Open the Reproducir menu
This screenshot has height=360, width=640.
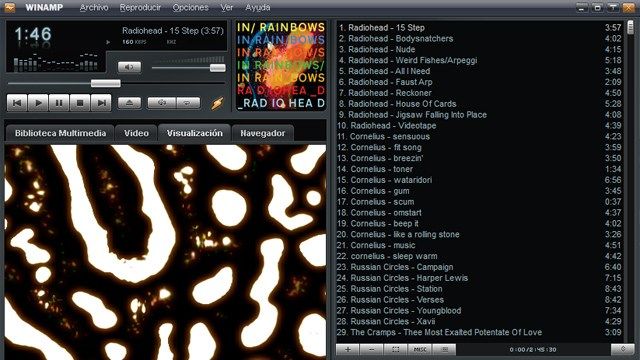point(140,7)
